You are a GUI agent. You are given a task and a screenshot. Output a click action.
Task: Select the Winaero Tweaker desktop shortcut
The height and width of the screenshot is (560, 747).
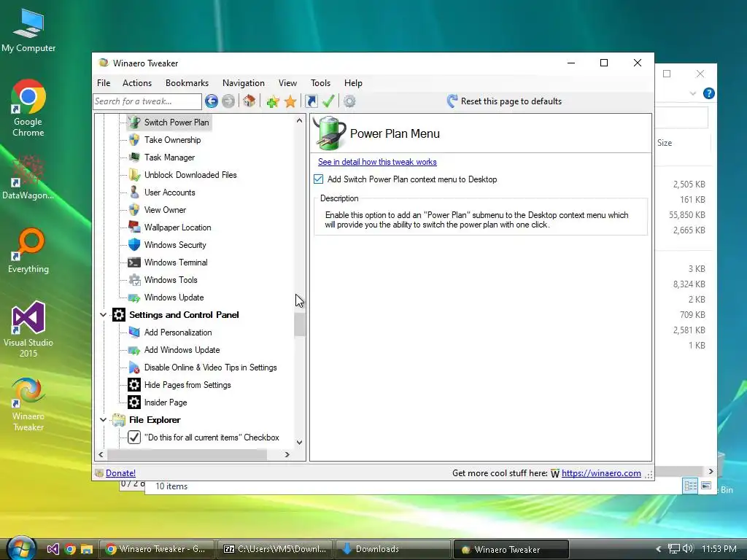pyautogui.click(x=28, y=404)
